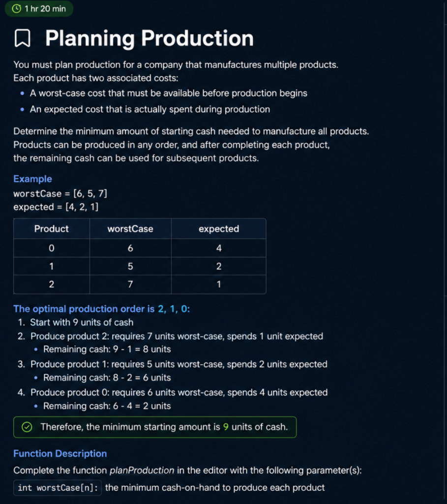
Task: Click the int worstCase[n] code box
Action: tap(58, 488)
